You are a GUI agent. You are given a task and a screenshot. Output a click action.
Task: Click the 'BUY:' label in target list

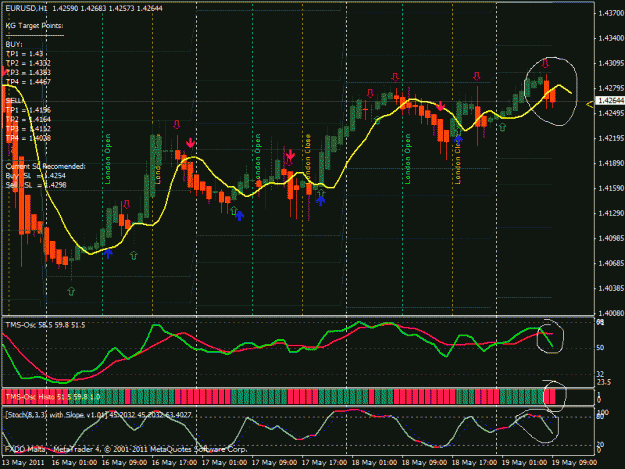click(x=14, y=44)
